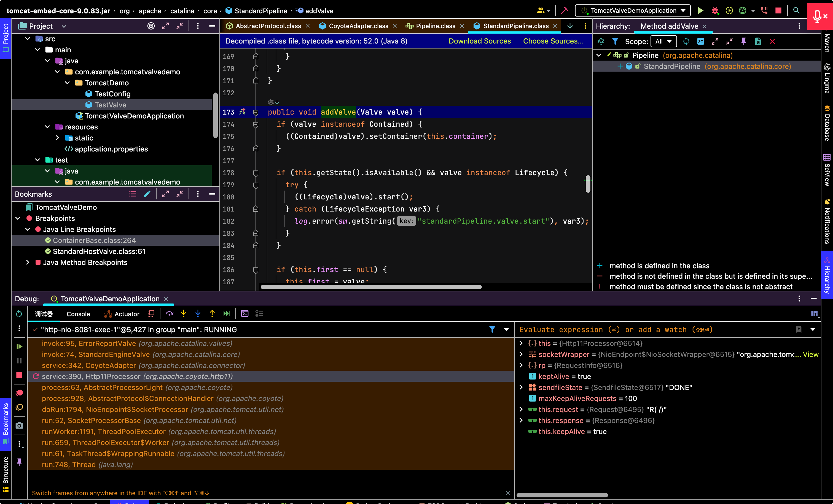Switch to the Pipeline.class editor tab
Screen dimensions: 833x504
click(435, 26)
